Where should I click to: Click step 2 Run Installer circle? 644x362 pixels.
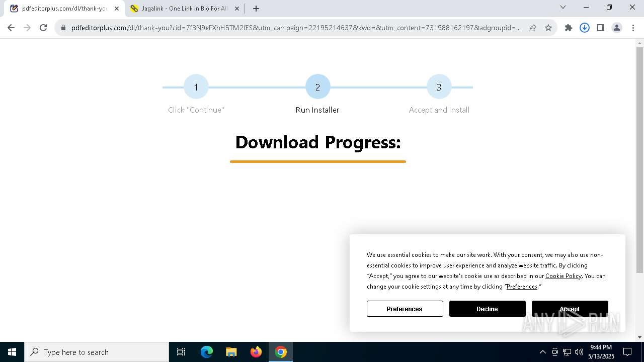click(x=317, y=87)
